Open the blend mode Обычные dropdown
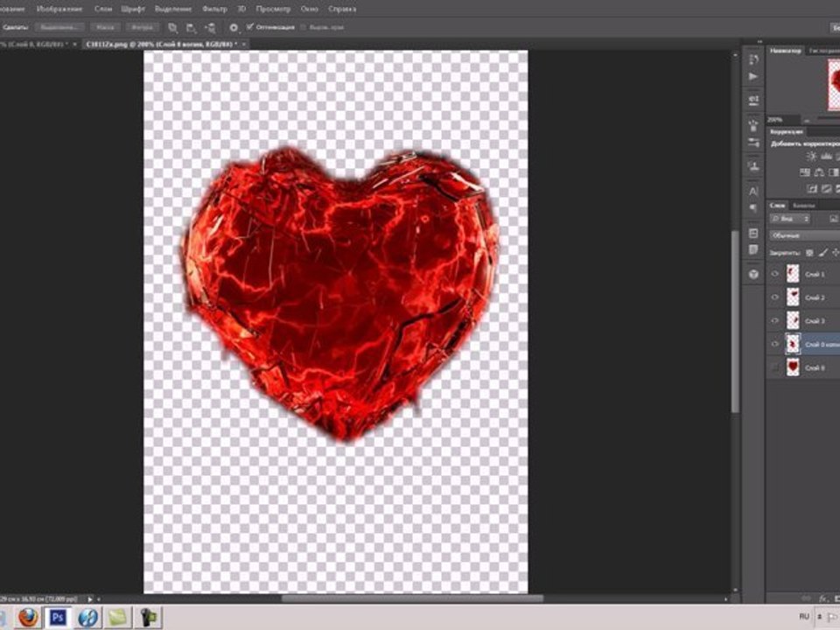Image resolution: width=840 pixels, height=630 pixels. coord(805,235)
